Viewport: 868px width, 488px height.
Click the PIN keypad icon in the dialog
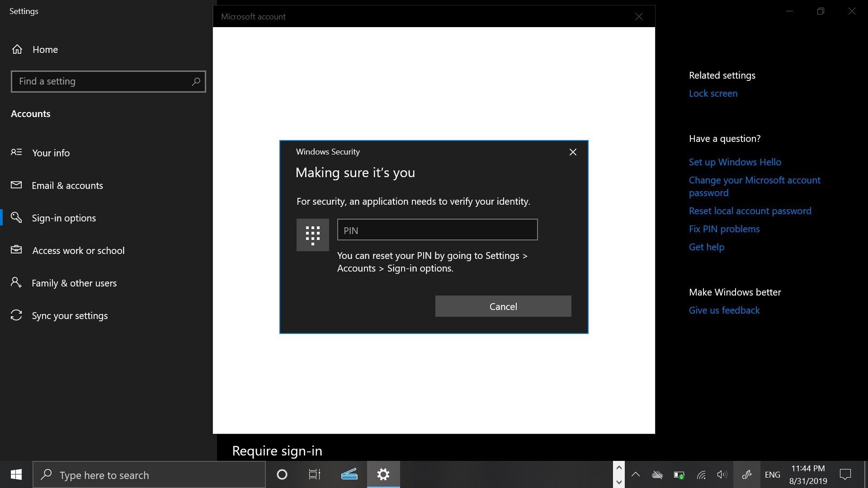(312, 235)
